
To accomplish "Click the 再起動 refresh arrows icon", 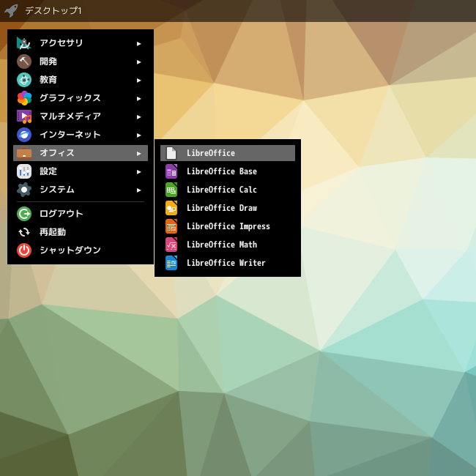I will 24,232.
